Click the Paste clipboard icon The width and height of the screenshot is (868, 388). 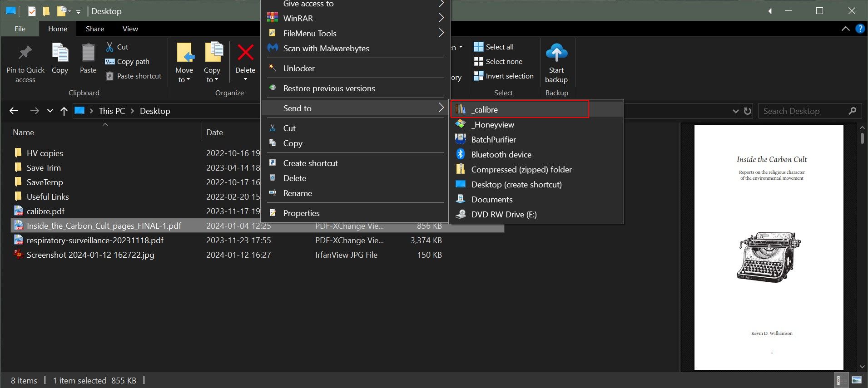[88, 53]
